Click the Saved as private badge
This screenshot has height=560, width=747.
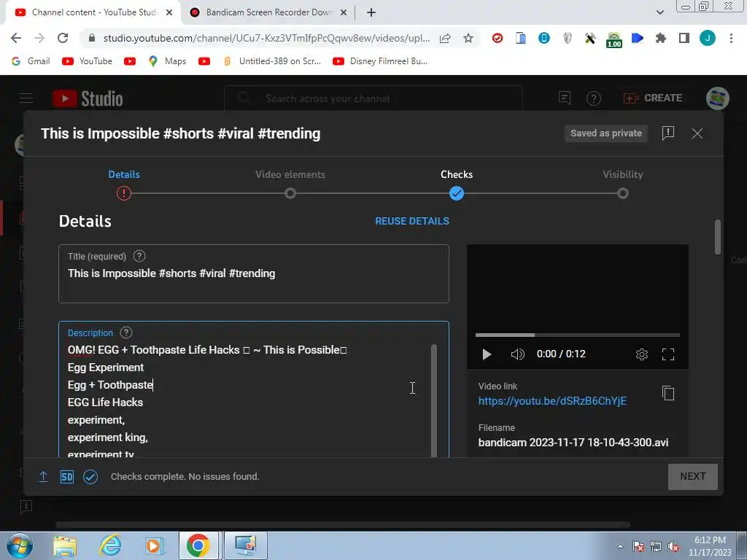pyautogui.click(x=606, y=133)
